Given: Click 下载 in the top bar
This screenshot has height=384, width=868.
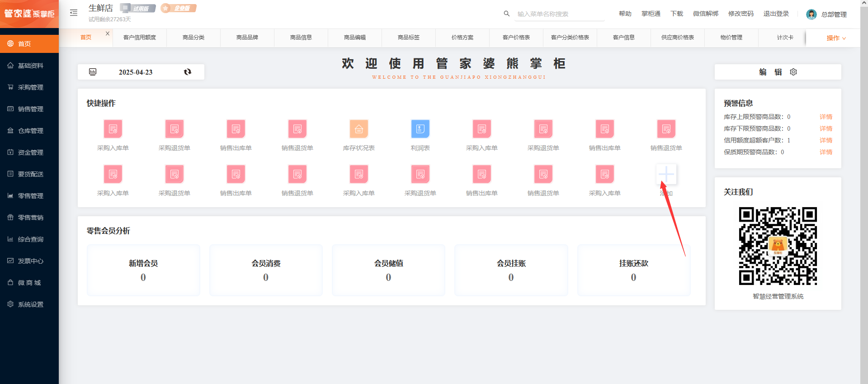Looking at the screenshot, I should pos(677,14).
